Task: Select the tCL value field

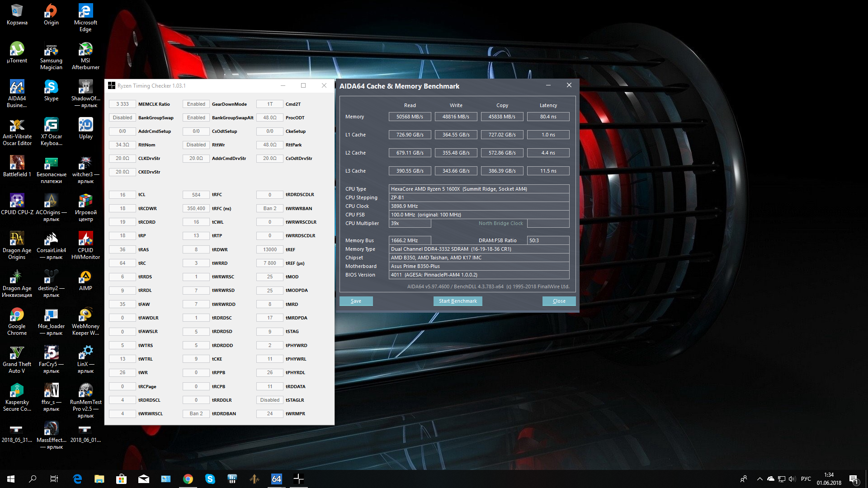Action: (x=123, y=195)
